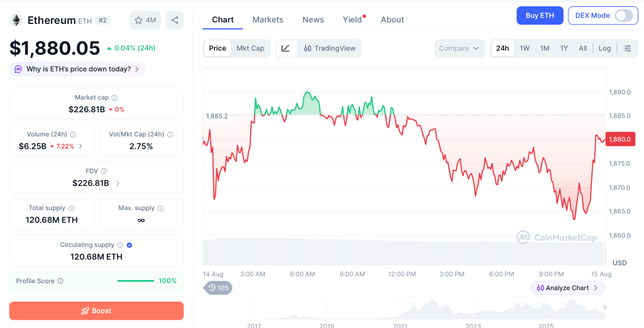Switch chart to Mkt Cap view
The height and width of the screenshot is (328, 644).
click(250, 48)
